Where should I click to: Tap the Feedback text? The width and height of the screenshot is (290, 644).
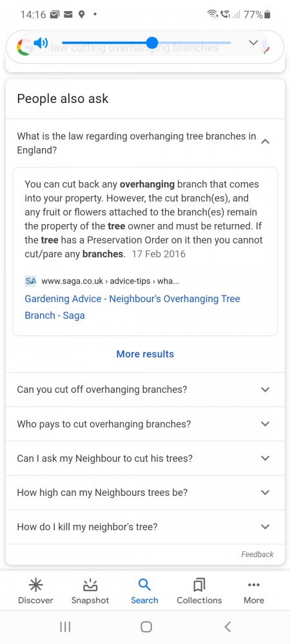(x=257, y=554)
